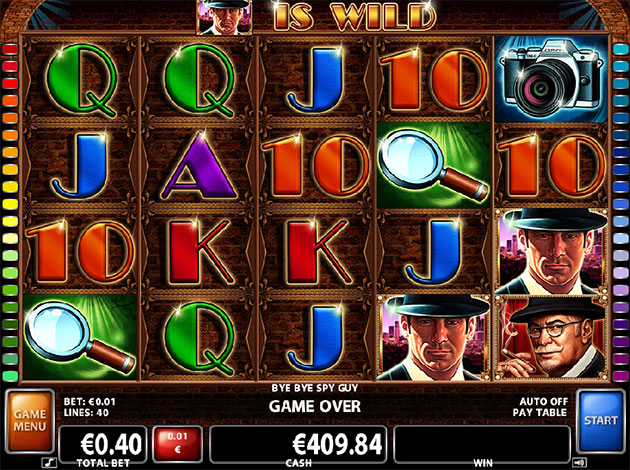630x470 pixels.
Task: Click the magnifying glass on reel four
Action: [x=434, y=165]
